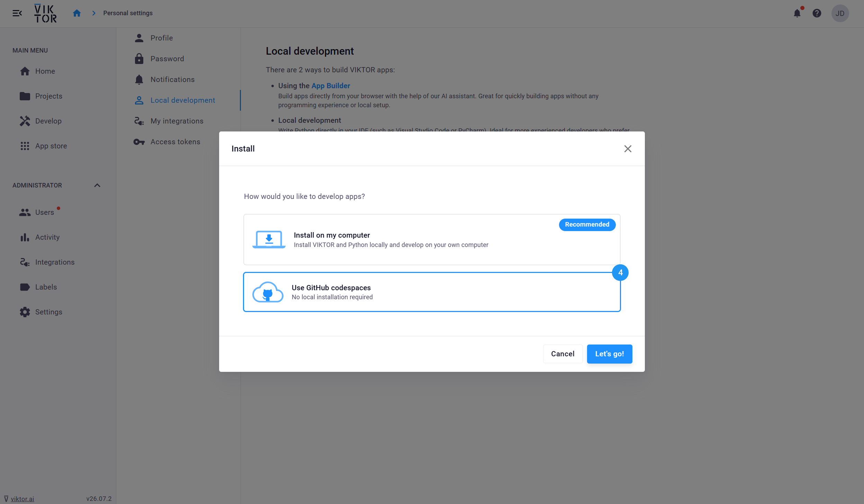Click the version text v26.07.2
864x504 pixels.
(99, 499)
